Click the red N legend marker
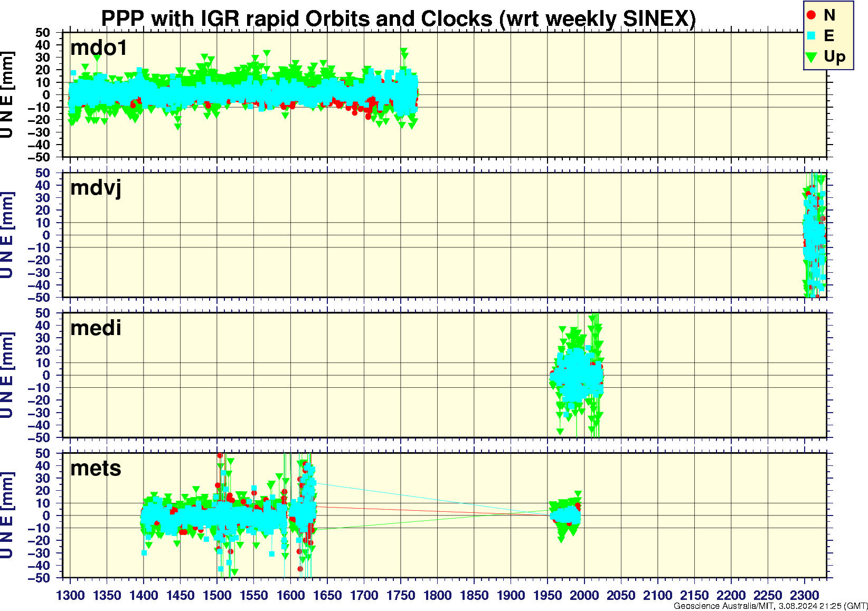Image resolution: width=868 pixels, height=611 pixels. 812,15
